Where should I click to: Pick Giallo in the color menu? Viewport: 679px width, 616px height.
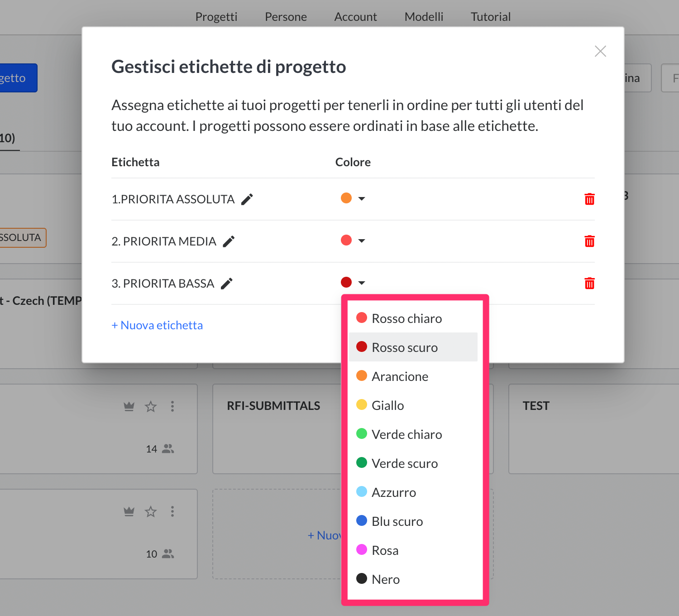coord(387,405)
